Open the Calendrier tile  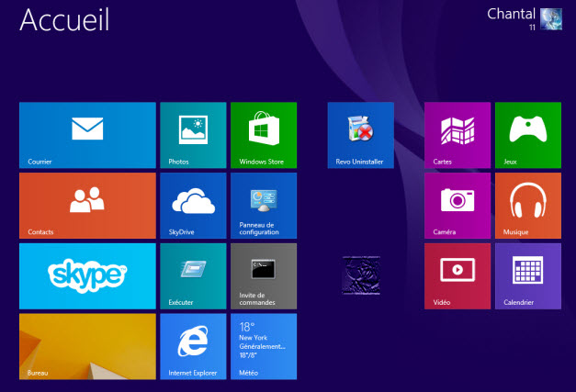point(527,275)
